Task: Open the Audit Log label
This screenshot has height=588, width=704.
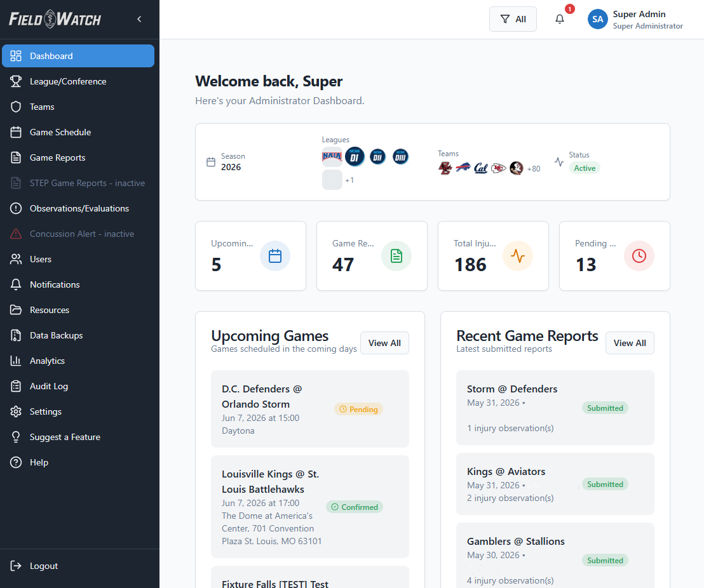Action: (x=49, y=386)
